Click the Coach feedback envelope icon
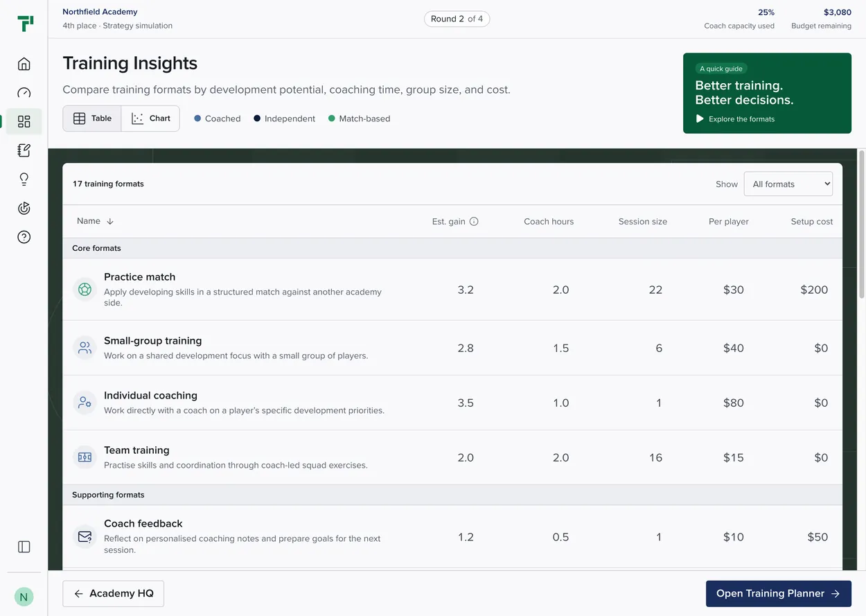Viewport: 866px width, 616px height. point(85,537)
